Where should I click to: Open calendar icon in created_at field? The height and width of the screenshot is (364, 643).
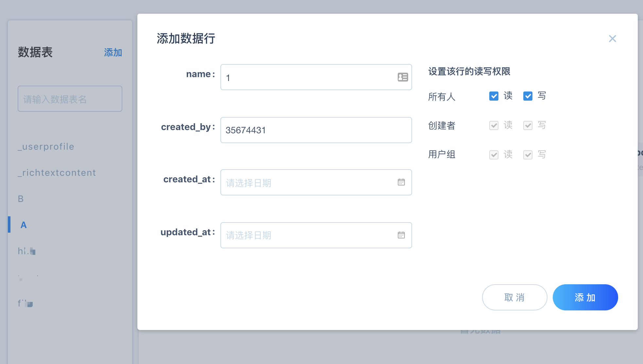pos(401,182)
